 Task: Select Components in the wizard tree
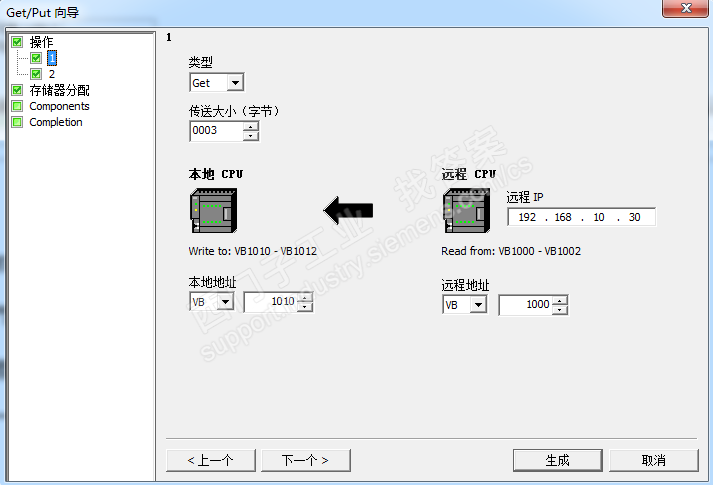coord(59,106)
